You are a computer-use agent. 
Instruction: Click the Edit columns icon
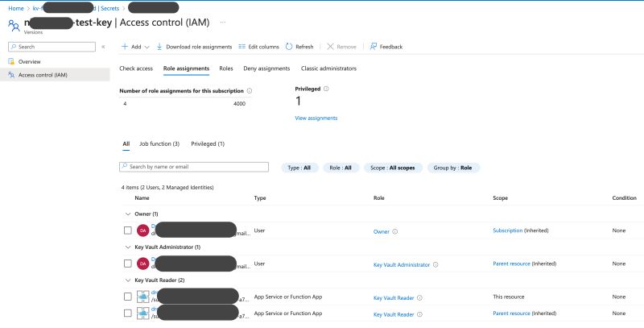[242, 47]
